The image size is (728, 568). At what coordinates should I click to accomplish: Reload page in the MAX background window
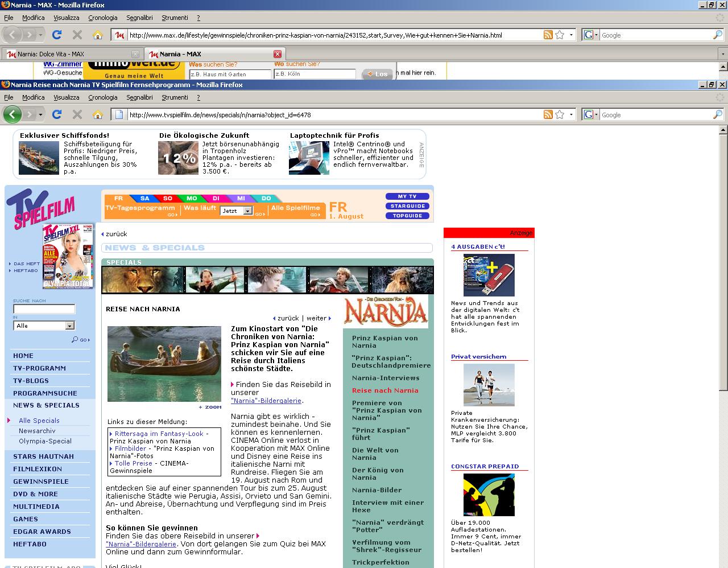point(57,35)
